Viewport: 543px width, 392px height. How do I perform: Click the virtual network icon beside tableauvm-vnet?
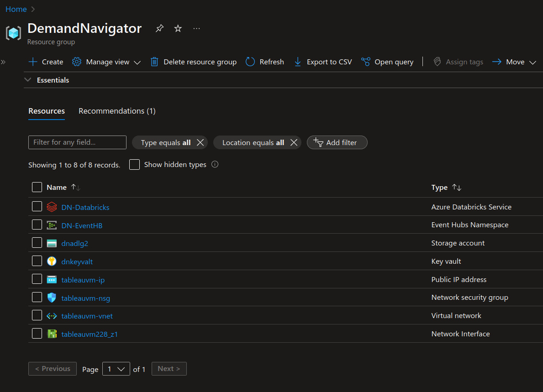tap(52, 316)
